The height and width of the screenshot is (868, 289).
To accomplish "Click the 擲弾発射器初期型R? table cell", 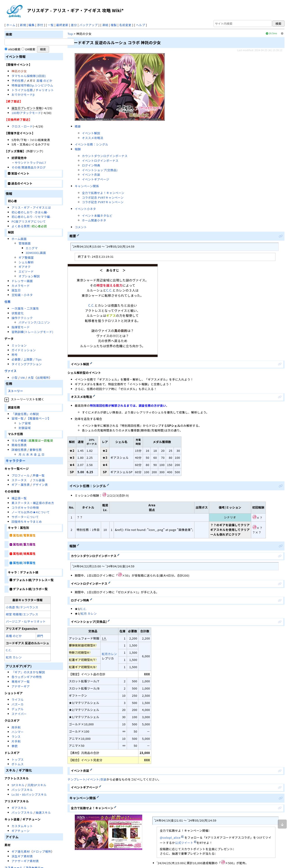I will [x=84, y=646].
